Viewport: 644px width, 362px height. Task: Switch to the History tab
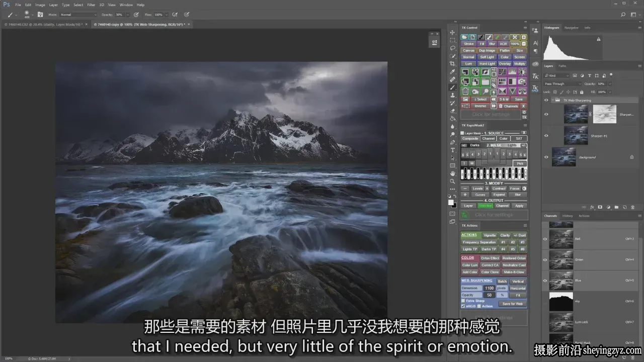click(568, 216)
